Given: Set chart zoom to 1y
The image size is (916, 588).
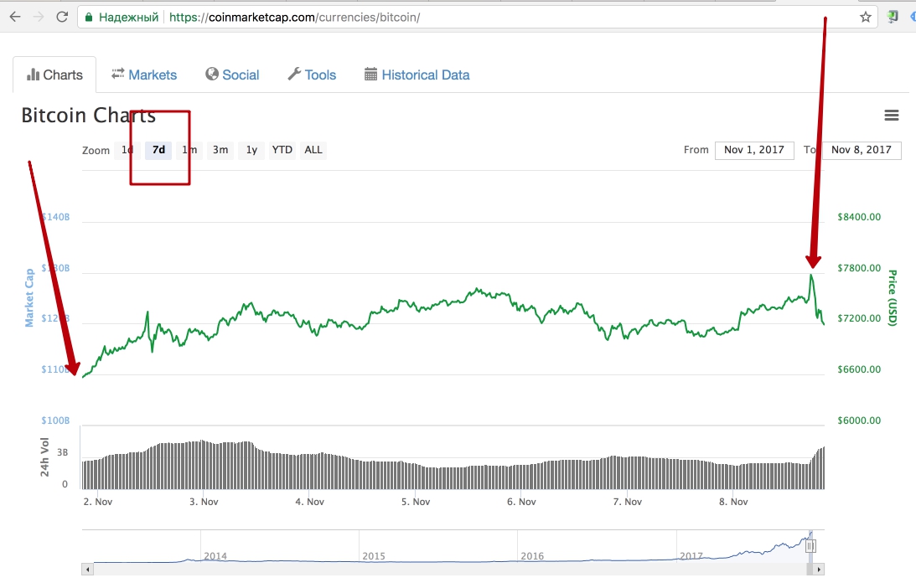Looking at the screenshot, I should click(x=251, y=150).
